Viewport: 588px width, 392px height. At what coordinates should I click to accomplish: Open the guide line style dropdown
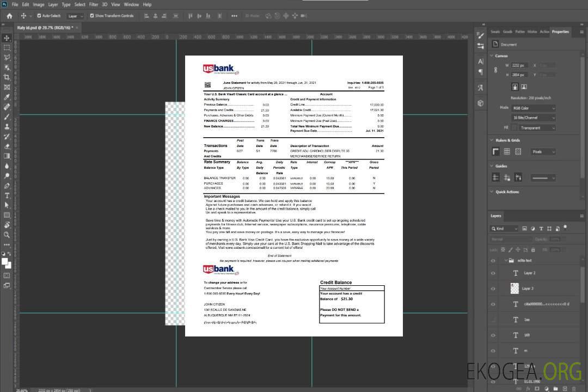tap(543, 178)
